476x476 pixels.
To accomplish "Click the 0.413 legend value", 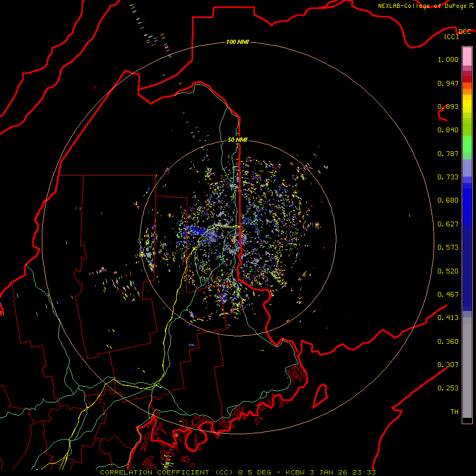I will [448, 318].
